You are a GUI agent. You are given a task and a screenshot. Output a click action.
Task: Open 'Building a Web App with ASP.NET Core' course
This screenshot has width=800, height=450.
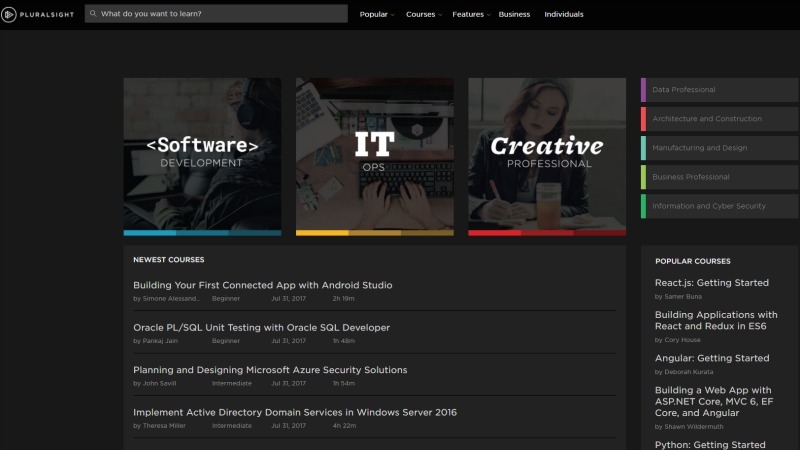click(x=714, y=402)
